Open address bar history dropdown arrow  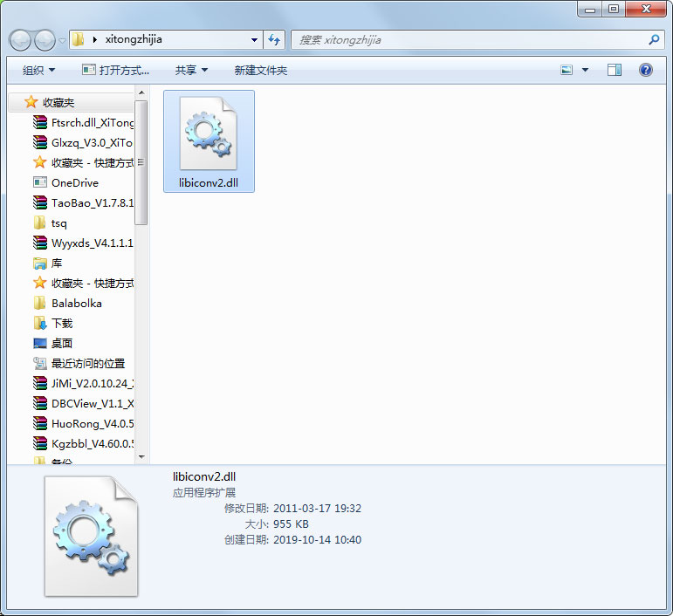point(254,40)
